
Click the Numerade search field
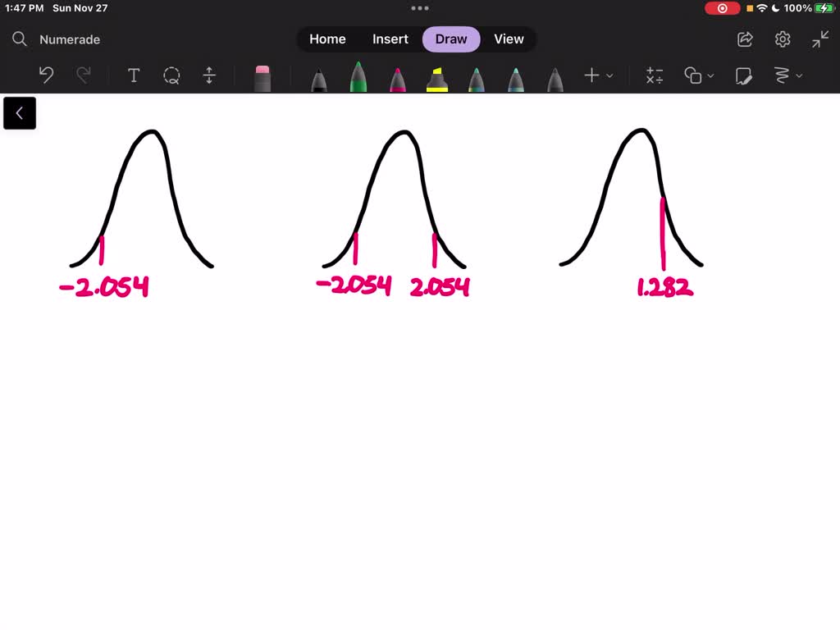point(70,39)
